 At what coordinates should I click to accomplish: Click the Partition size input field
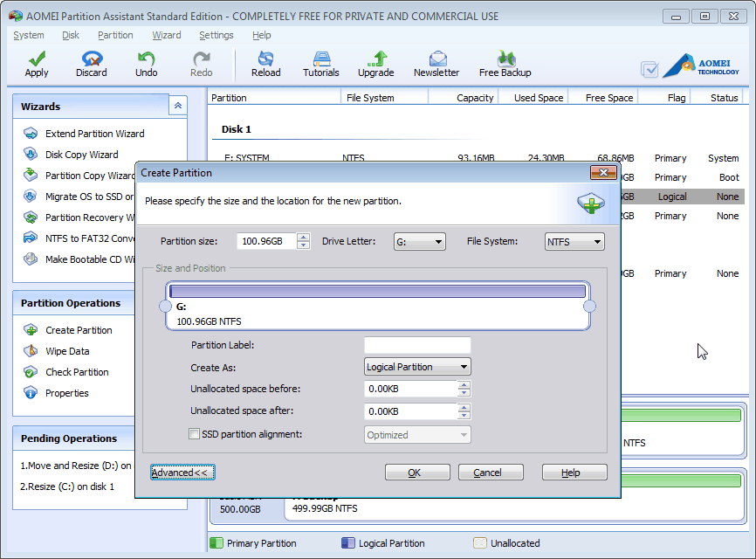coord(266,241)
